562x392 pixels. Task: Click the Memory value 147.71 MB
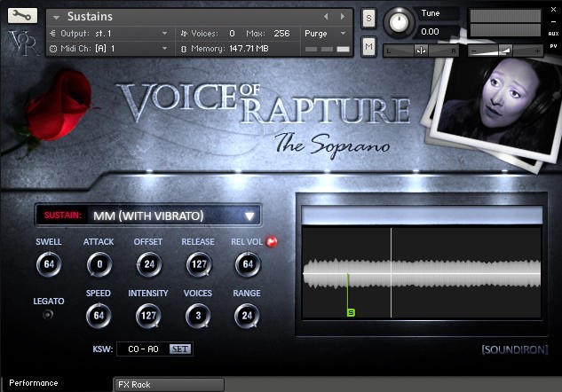tap(249, 48)
